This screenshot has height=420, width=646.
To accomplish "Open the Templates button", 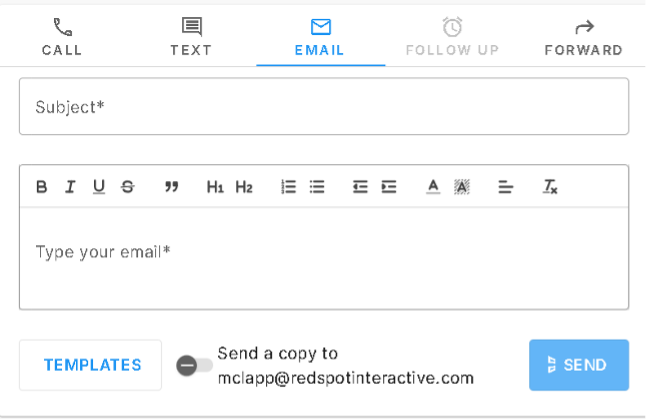I will coord(90,365).
